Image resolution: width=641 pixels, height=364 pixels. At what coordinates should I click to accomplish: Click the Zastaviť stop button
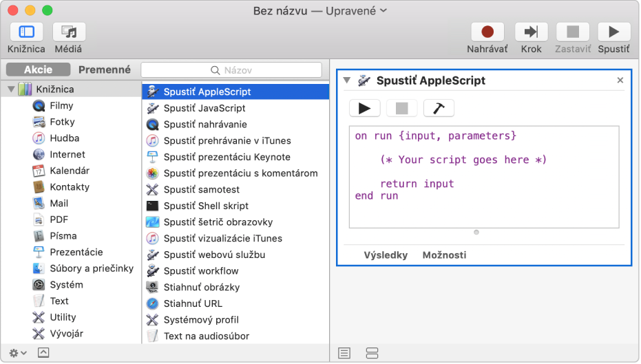point(573,32)
